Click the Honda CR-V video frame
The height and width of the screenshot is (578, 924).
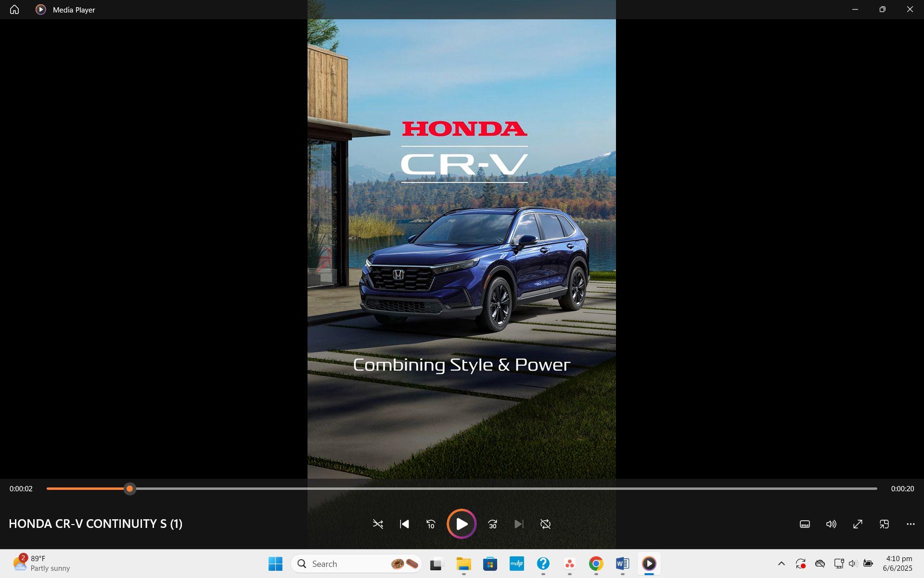pyautogui.click(x=462, y=250)
